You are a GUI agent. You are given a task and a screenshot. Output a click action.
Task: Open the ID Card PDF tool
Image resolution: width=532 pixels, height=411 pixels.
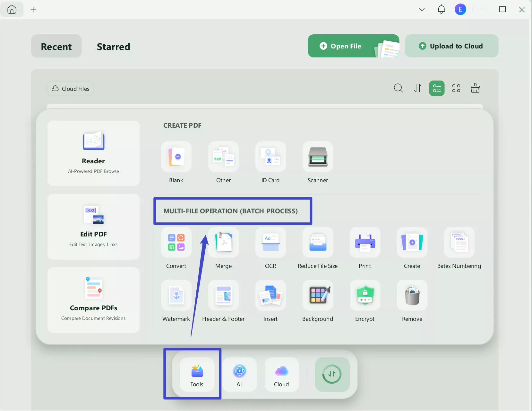(270, 157)
